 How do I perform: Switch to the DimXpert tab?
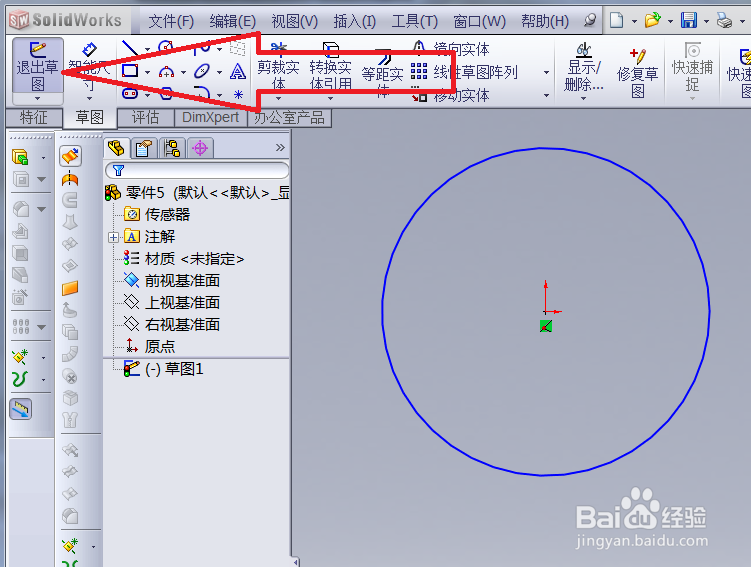tap(210, 117)
